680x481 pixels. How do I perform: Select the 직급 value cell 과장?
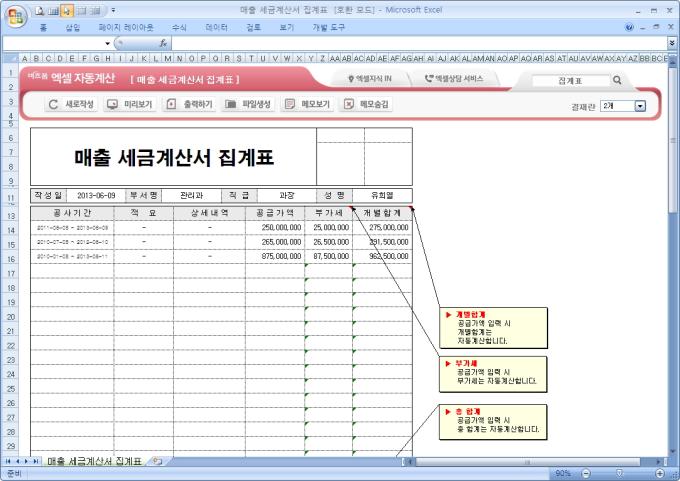(287, 196)
